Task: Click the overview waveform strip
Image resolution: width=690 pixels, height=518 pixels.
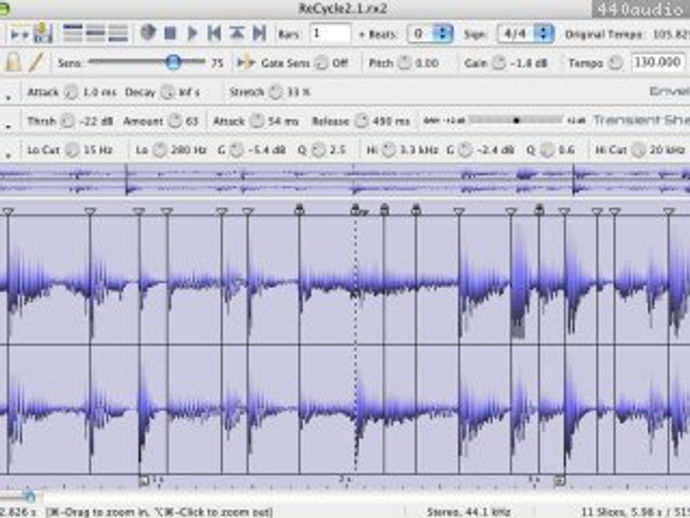Action: tap(345, 181)
